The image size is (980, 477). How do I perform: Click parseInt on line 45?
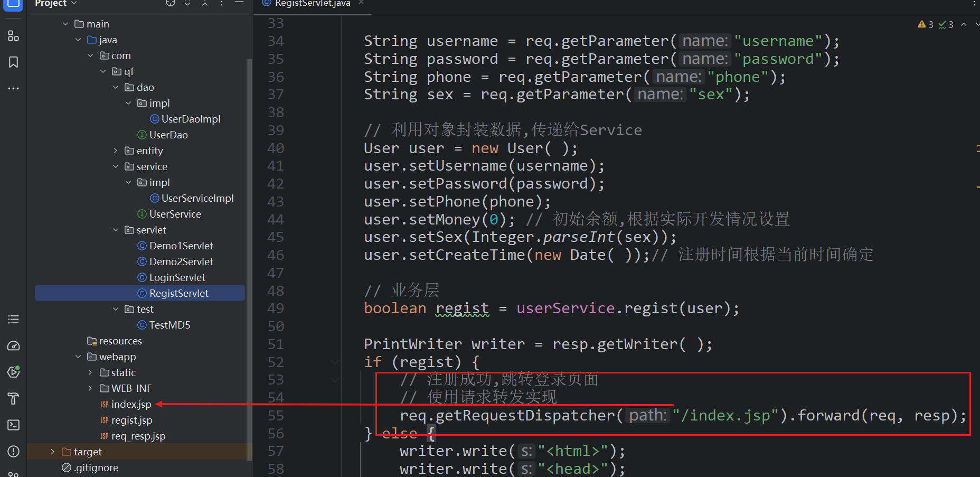point(579,237)
